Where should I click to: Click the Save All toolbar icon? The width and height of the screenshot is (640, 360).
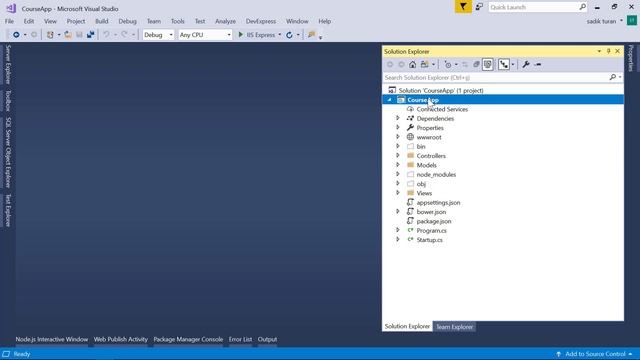91,35
